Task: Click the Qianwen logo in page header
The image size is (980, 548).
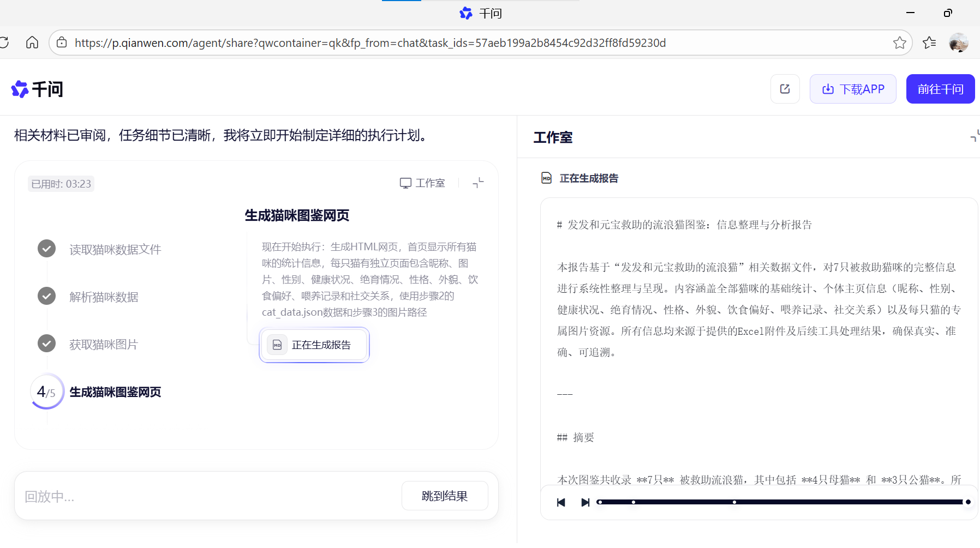Action: [37, 89]
